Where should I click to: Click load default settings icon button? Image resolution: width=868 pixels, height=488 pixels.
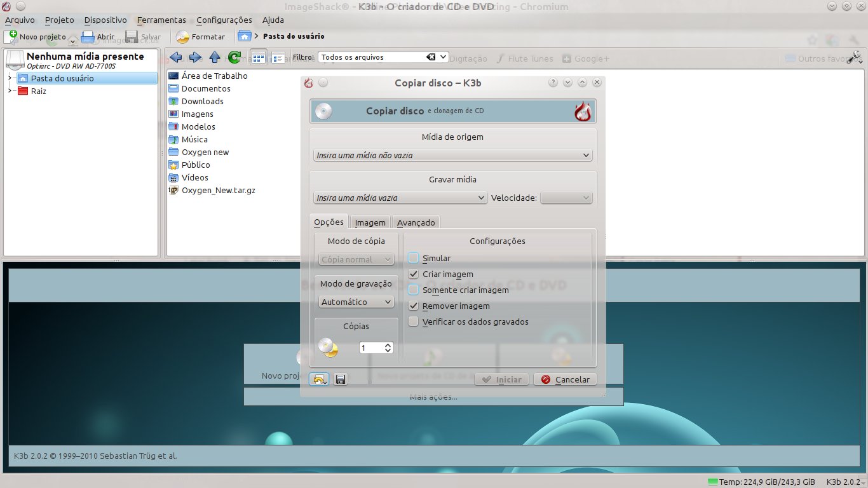[319, 379]
